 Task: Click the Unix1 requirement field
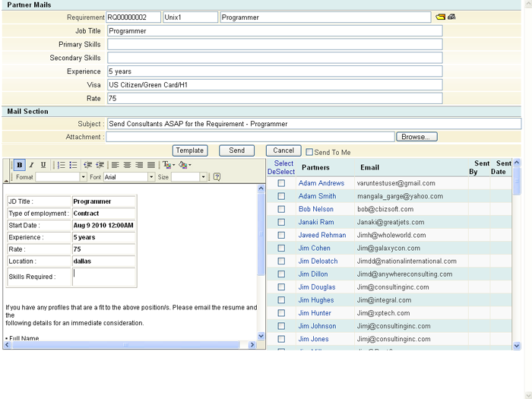coord(190,17)
